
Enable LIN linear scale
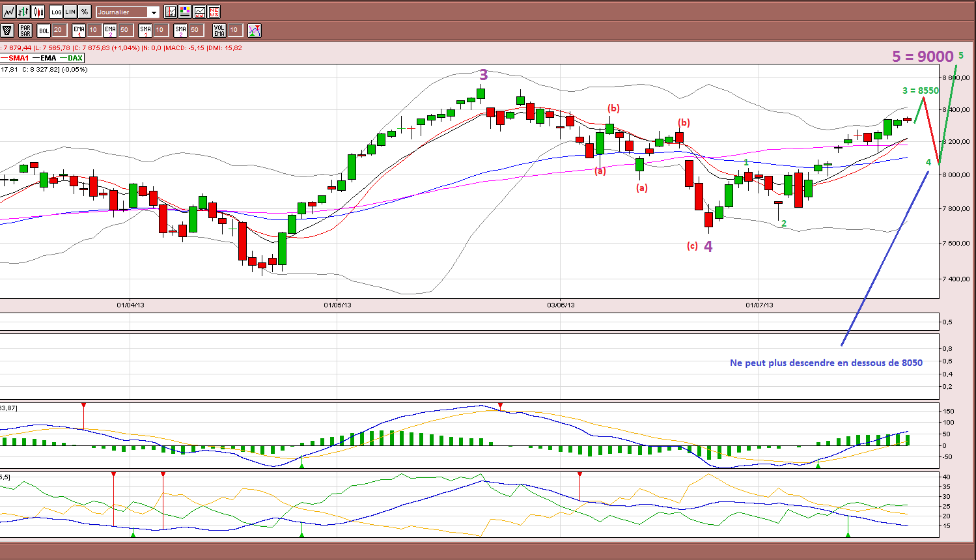(70, 12)
